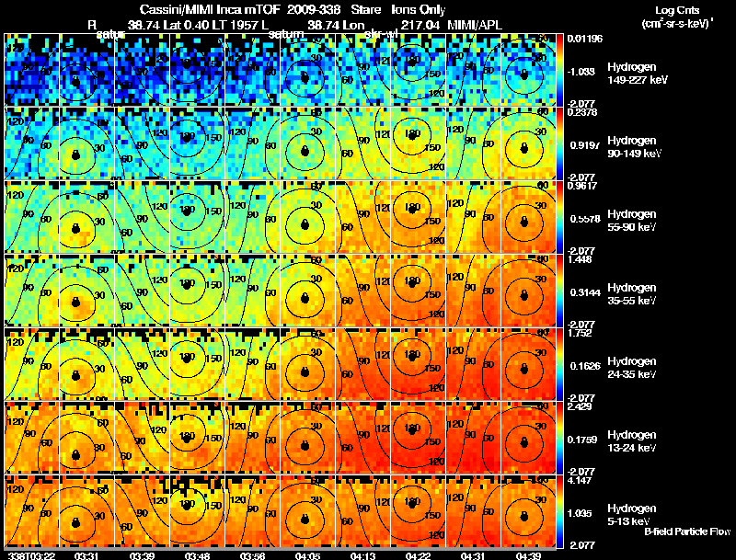Screen dimensions: 736x560
Task: Click the 'B-field Particle Flow' caption
Action: (687, 531)
